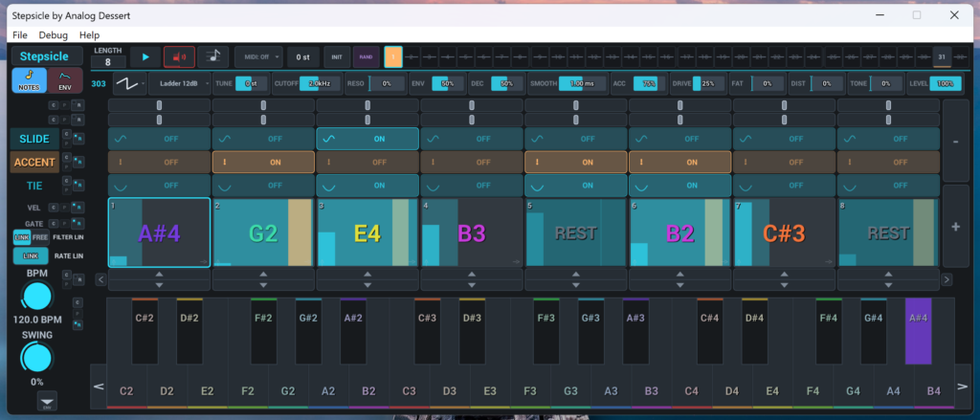Switch to the NOTES tab
Viewport: 980px width, 420px height.
(x=29, y=80)
